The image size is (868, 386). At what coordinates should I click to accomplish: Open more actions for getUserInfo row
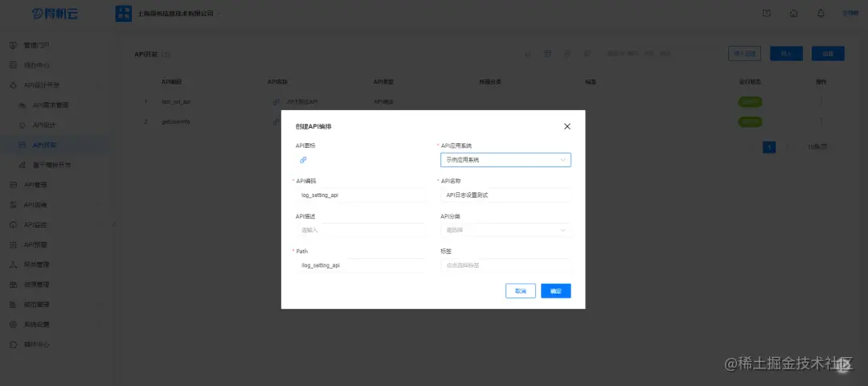[x=821, y=121]
